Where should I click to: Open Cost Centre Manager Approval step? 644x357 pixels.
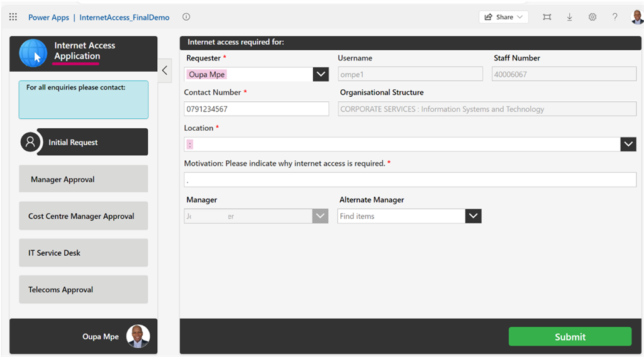pyautogui.click(x=83, y=216)
